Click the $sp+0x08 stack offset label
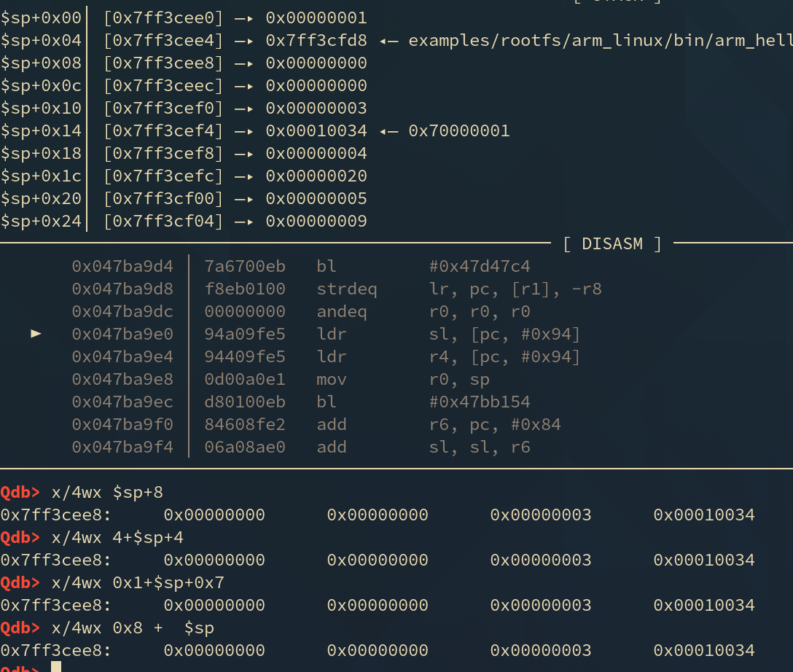The image size is (793, 672). pos(41,63)
